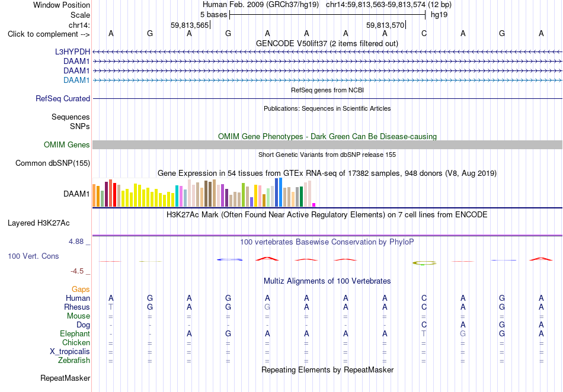The image size is (563, 392).
Task: Click the DAAM1 label beside GTEx bars
Action: [x=76, y=194]
